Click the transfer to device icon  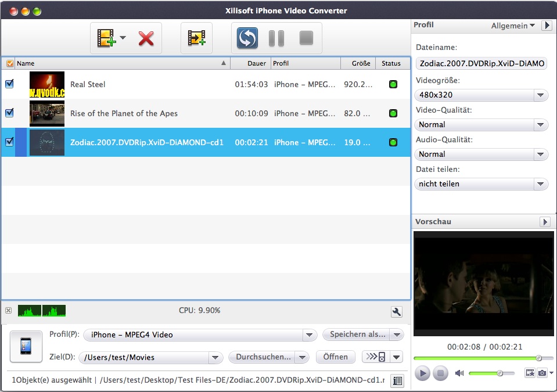point(376,357)
